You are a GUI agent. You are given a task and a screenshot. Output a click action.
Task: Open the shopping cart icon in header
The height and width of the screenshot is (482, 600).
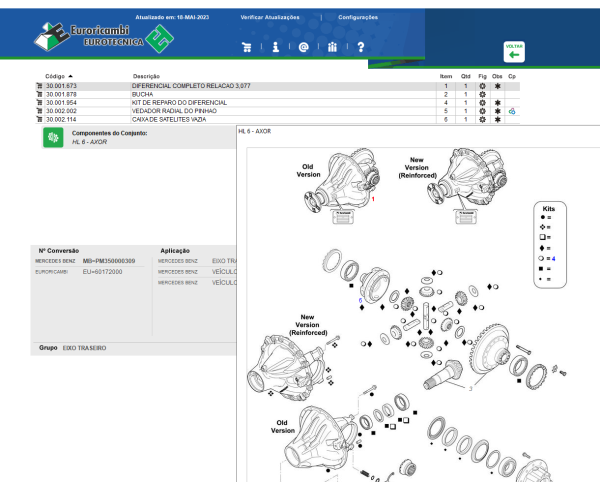[x=247, y=47]
